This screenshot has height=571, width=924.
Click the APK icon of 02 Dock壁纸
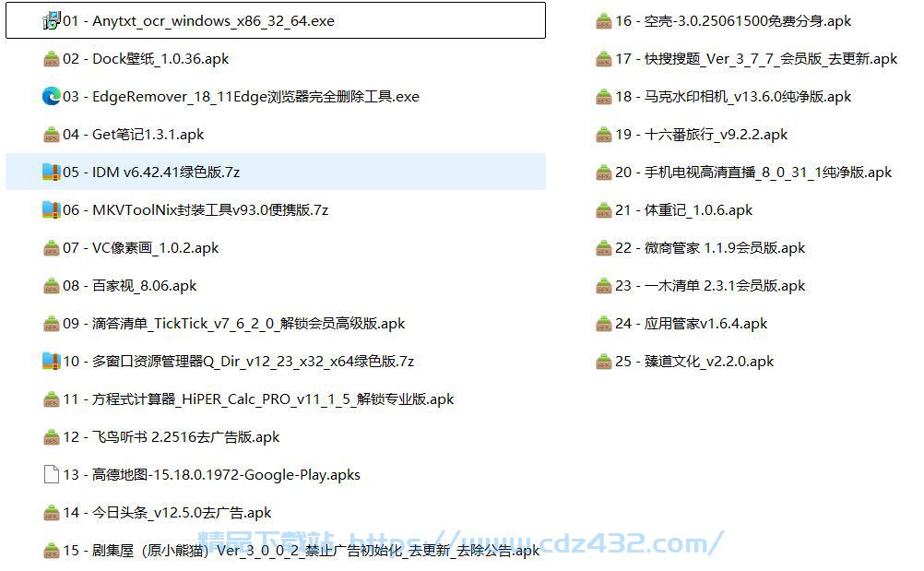click(x=52, y=59)
